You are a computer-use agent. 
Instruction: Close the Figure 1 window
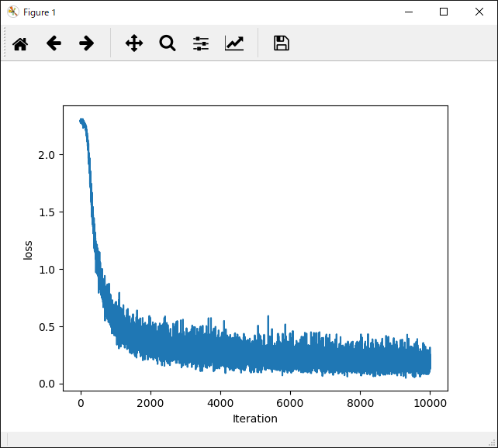[x=479, y=12]
